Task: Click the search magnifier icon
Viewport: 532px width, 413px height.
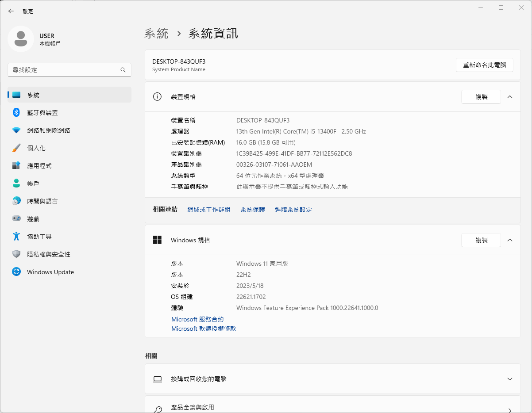Action: point(123,70)
